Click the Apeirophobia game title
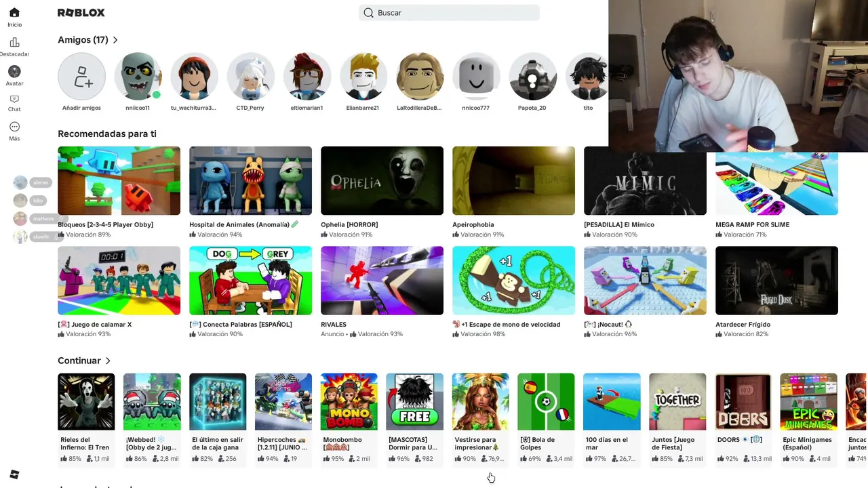Screen dimensions: 868x488 tap(473, 224)
